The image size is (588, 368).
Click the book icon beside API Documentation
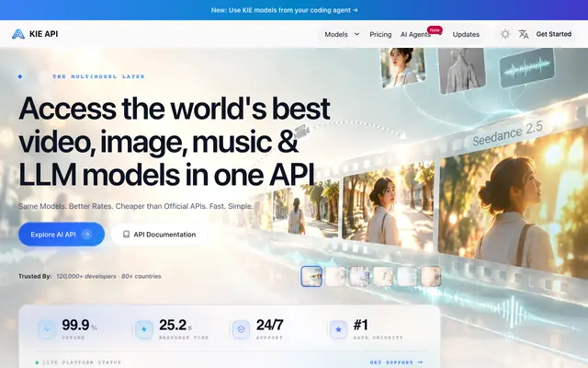pos(127,235)
